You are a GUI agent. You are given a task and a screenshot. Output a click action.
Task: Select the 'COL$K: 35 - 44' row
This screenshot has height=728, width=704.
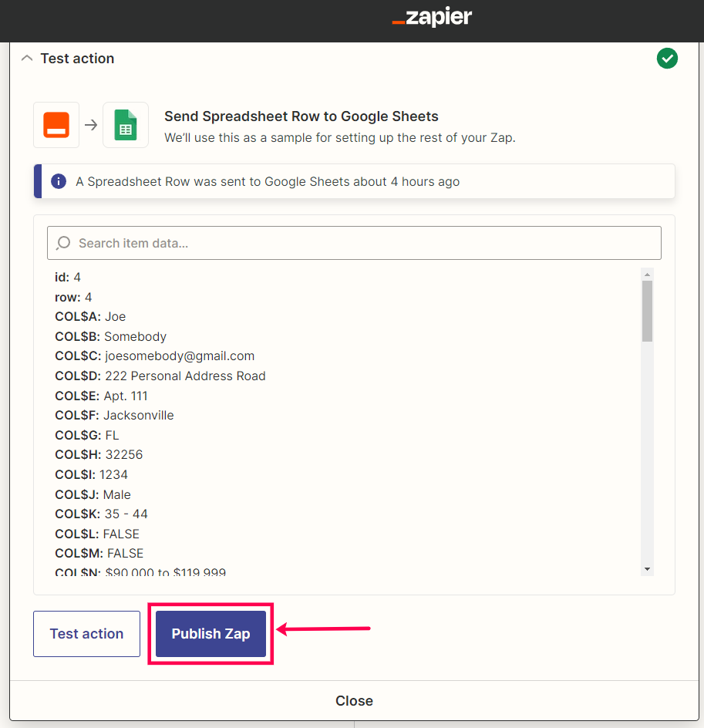point(101,514)
